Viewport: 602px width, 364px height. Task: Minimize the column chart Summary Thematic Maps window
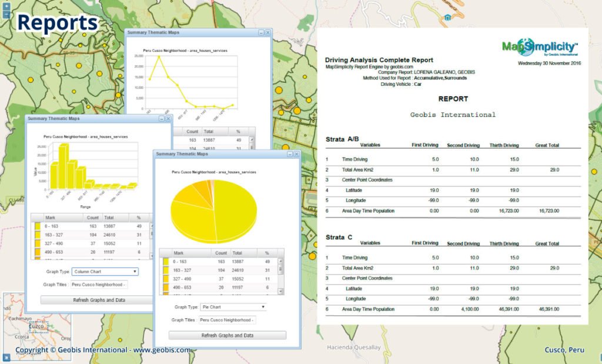pos(162,119)
